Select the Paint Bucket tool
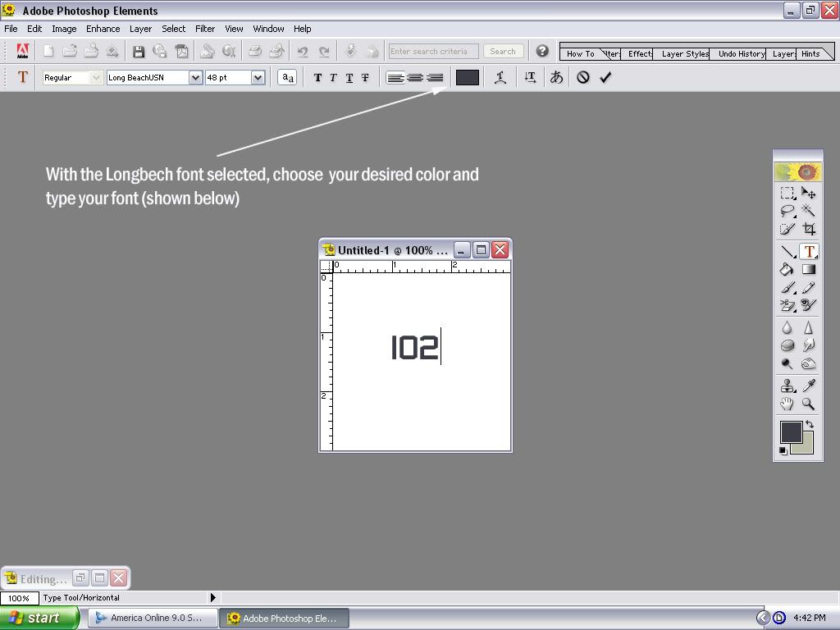Image resolution: width=840 pixels, height=630 pixels. (787, 269)
